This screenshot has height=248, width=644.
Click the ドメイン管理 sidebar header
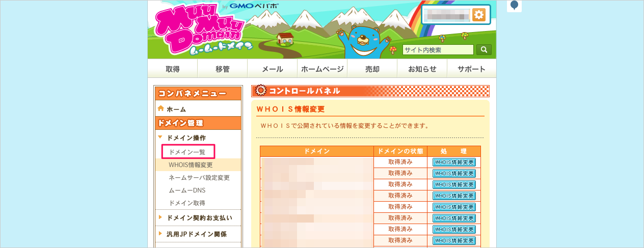[x=198, y=123]
